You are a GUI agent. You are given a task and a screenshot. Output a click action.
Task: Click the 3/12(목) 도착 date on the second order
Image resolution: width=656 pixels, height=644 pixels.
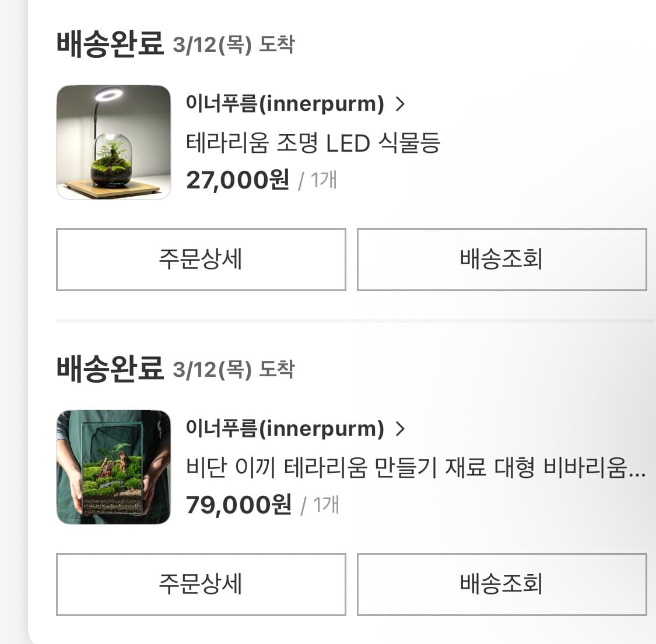tap(233, 369)
